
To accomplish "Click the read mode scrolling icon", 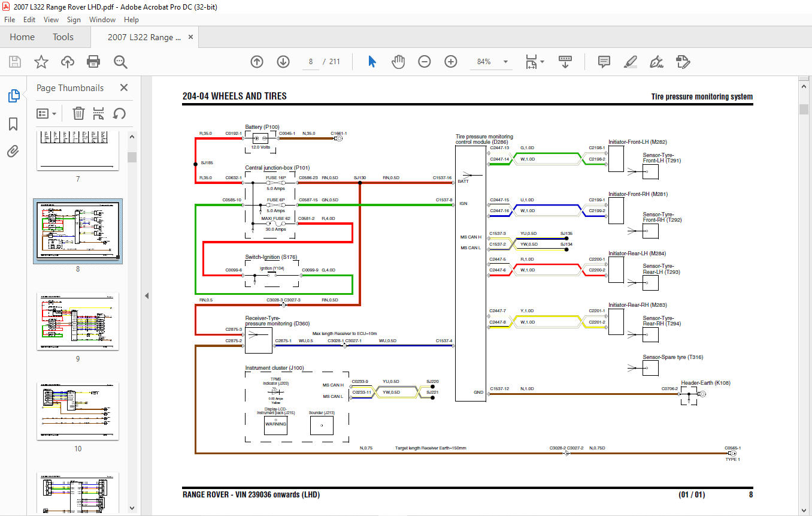I will (x=565, y=62).
